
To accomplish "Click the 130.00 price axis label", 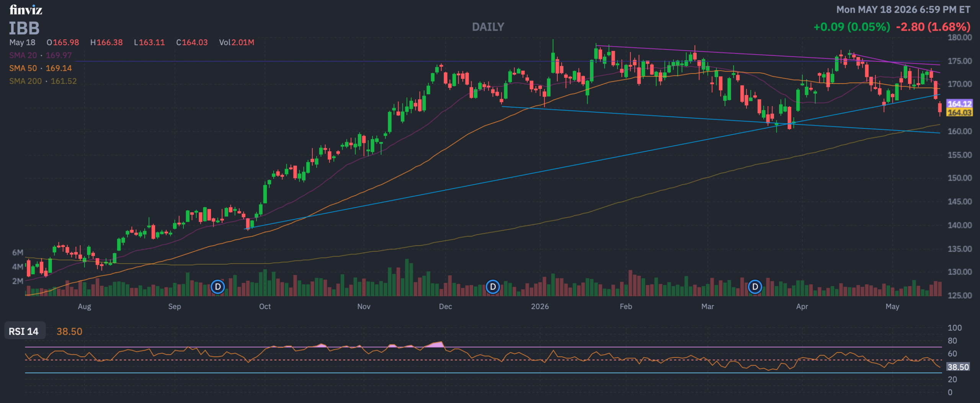I will [x=960, y=272].
